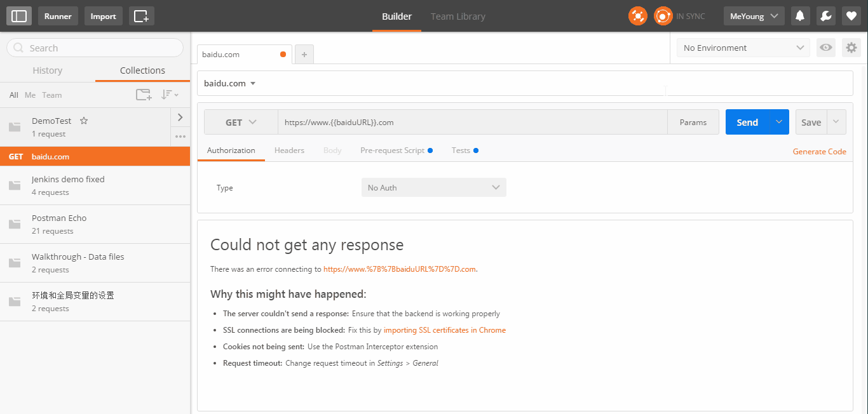The width and height of the screenshot is (868, 414).
Task: Toggle the sidebar panel icon
Action: tap(19, 16)
